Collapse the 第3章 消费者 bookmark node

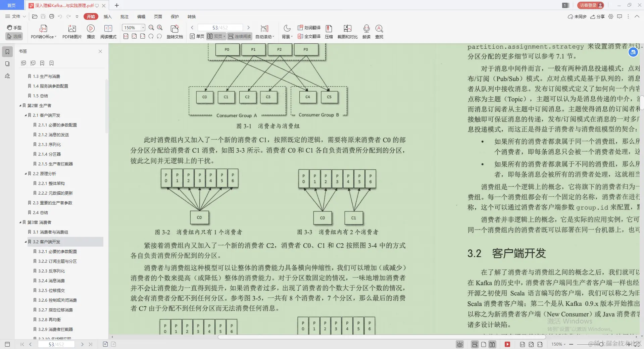pyautogui.click(x=20, y=222)
